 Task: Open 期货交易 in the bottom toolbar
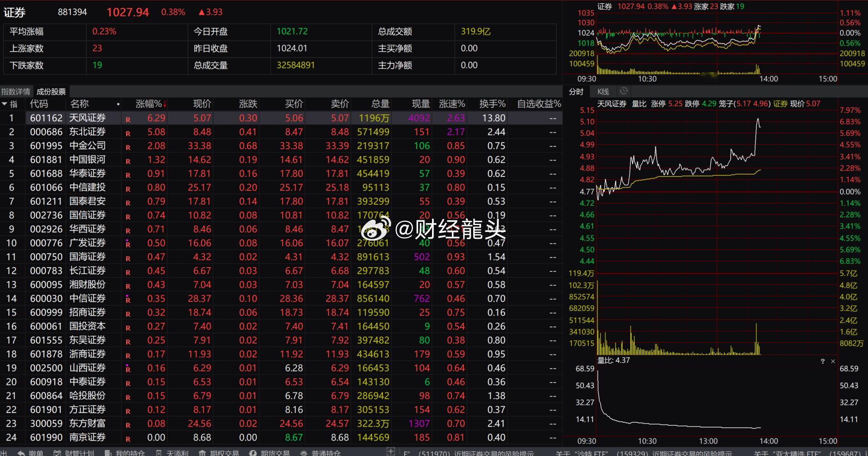click(x=270, y=453)
